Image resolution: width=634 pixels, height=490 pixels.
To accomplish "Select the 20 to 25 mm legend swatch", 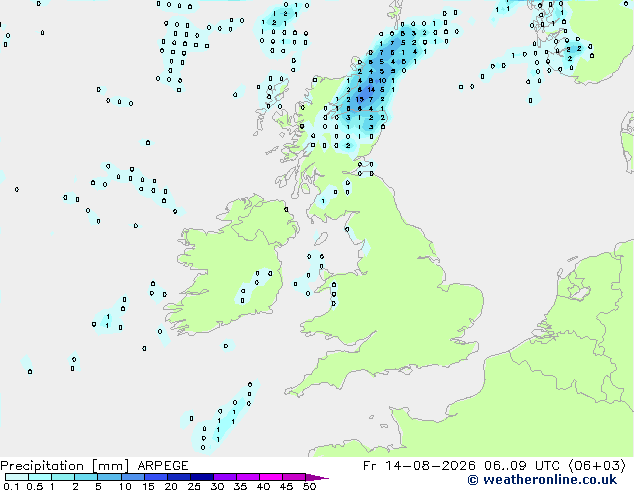I will click(x=179, y=477).
